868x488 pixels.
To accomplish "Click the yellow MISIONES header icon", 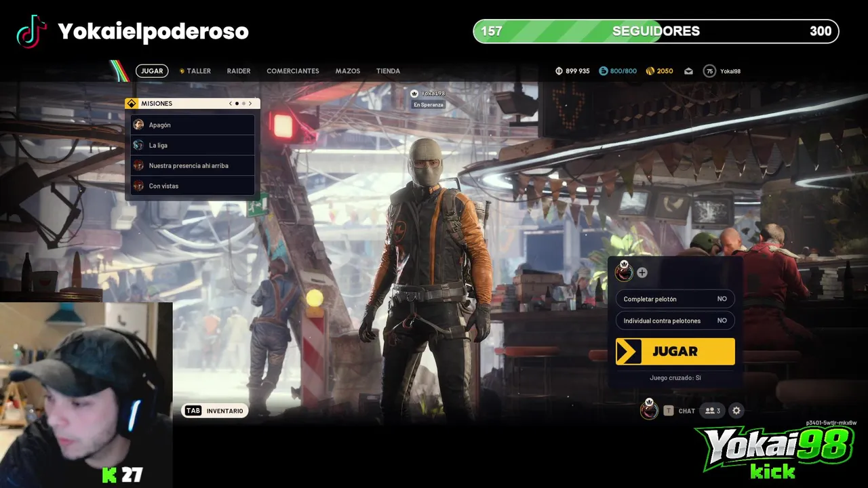I will [x=132, y=103].
